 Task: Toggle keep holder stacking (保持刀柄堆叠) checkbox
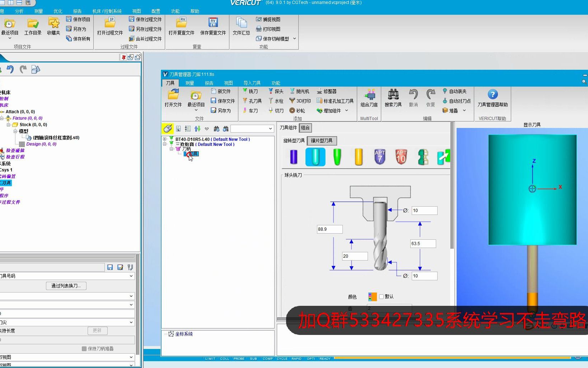(84, 349)
